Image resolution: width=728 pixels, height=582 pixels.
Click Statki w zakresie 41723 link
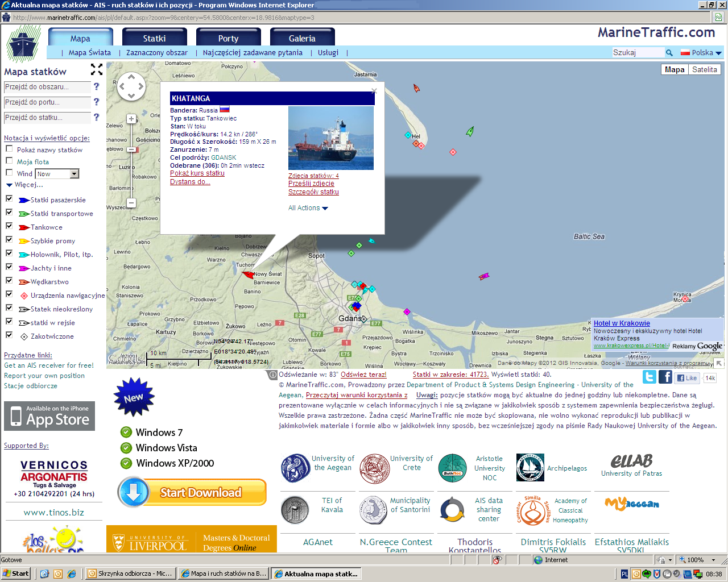pyautogui.click(x=450, y=375)
